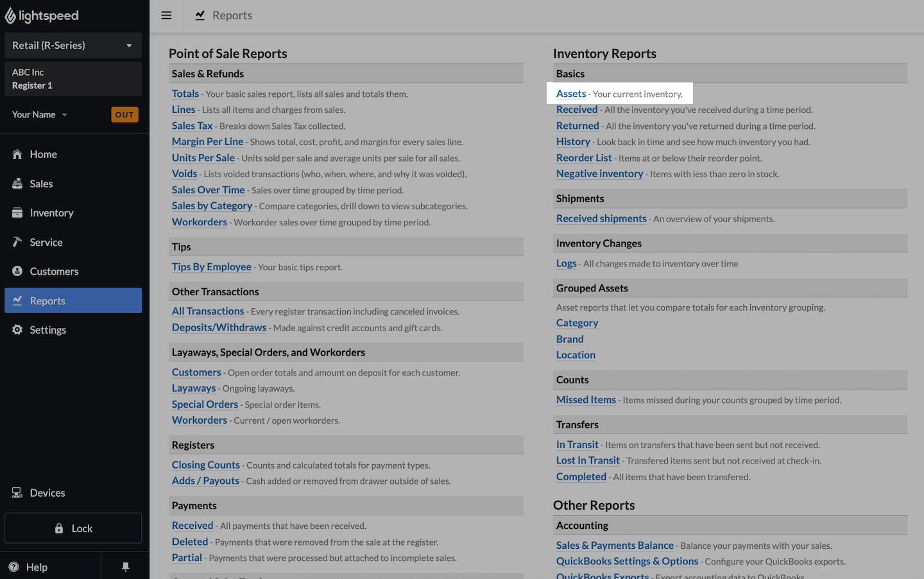Viewport: 924px width, 579px height.
Task: Click the Settings gear icon in sidebar
Action: pos(17,330)
